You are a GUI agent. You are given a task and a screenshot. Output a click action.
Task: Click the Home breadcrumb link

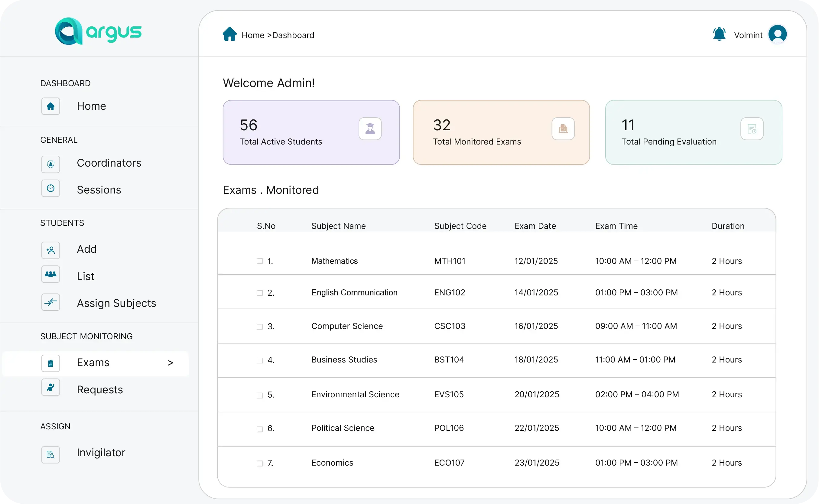pos(253,35)
